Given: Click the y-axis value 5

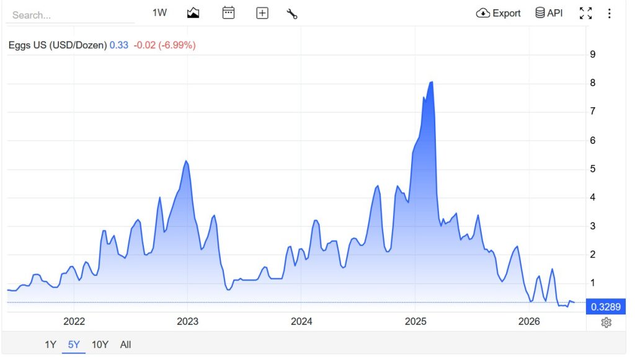Looking at the screenshot, I should pyautogui.click(x=592, y=169).
